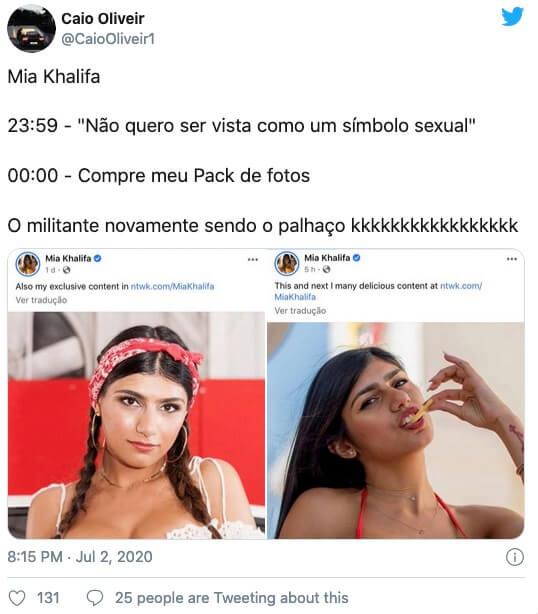Click verified badge in right post
This screenshot has width=538, height=614.
point(357,258)
